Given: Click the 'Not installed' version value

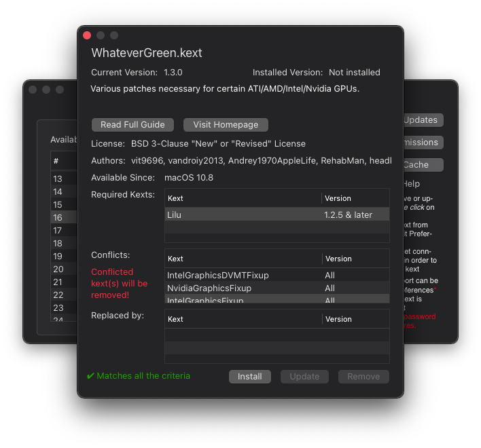Looking at the screenshot, I should (x=355, y=73).
